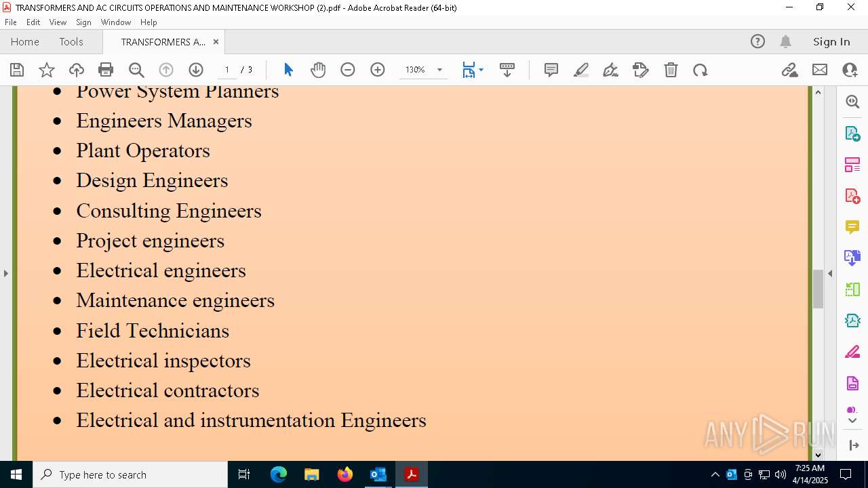The height and width of the screenshot is (488, 868).
Task: Open the Export PDF tool in the sidebar
Action: 852,134
